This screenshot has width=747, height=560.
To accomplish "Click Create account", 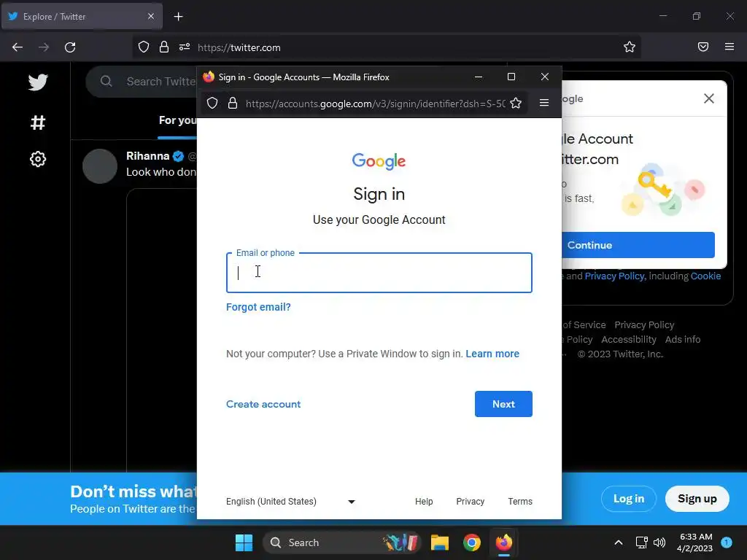I will click(263, 404).
